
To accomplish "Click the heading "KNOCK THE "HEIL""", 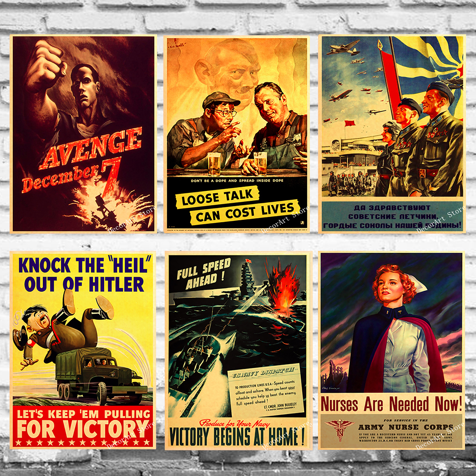I will point(85,265).
